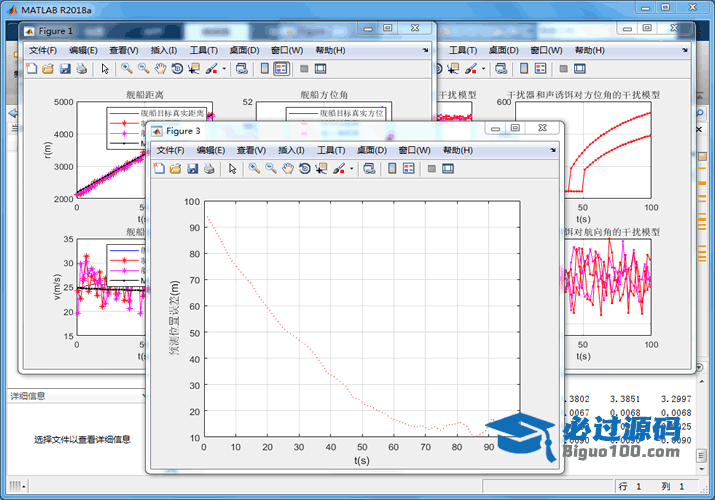
Task: Open 查看(V) menu in Figure 3
Action: tap(251, 150)
